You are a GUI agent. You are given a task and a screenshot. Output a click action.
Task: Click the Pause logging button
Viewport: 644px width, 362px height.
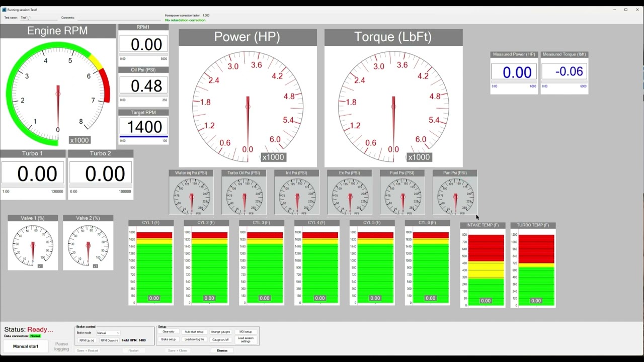tap(61, 346)
